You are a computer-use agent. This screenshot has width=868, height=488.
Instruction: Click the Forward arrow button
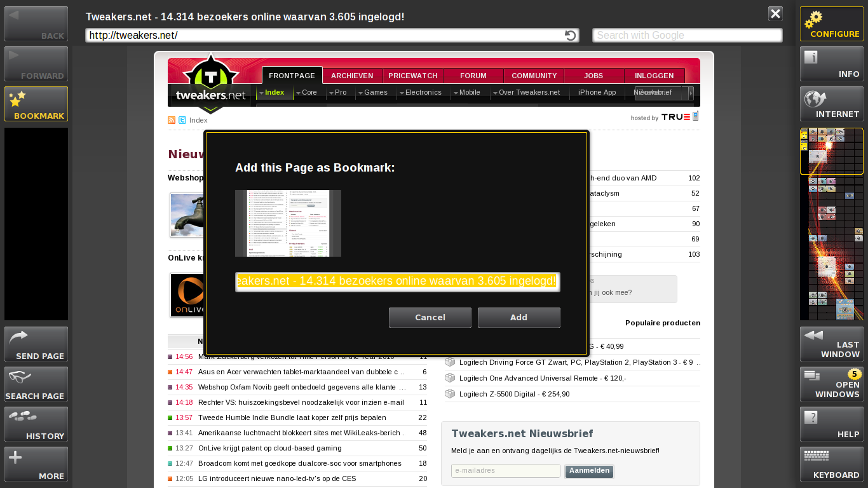36,64
